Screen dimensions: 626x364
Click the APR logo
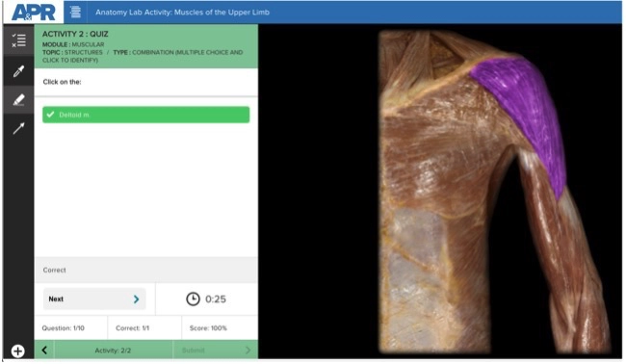pos(33,12)
